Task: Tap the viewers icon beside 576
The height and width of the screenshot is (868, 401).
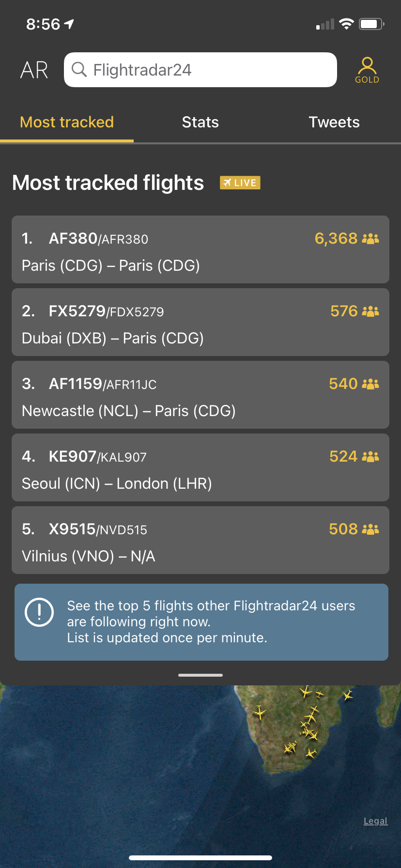Action: (x=370, y=311)
